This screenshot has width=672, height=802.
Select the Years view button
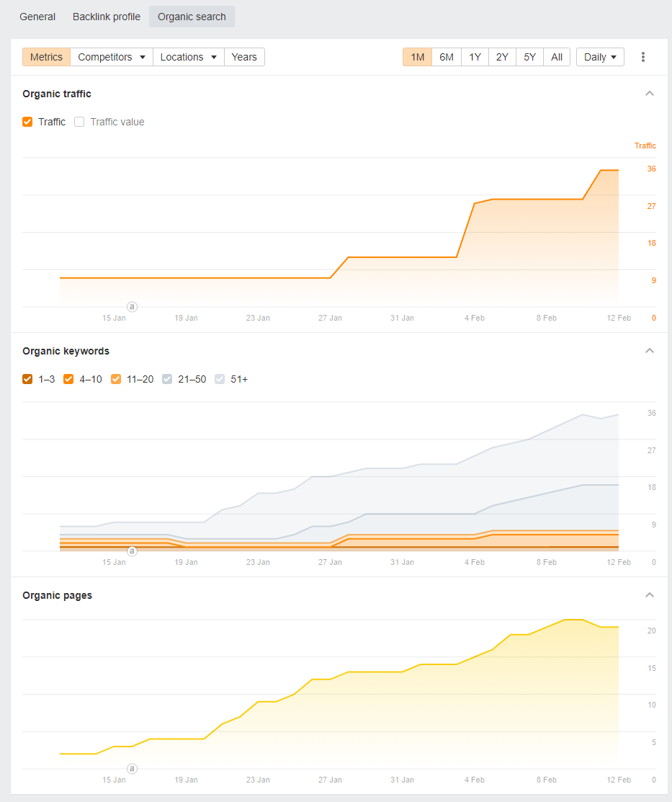point(244,57)
